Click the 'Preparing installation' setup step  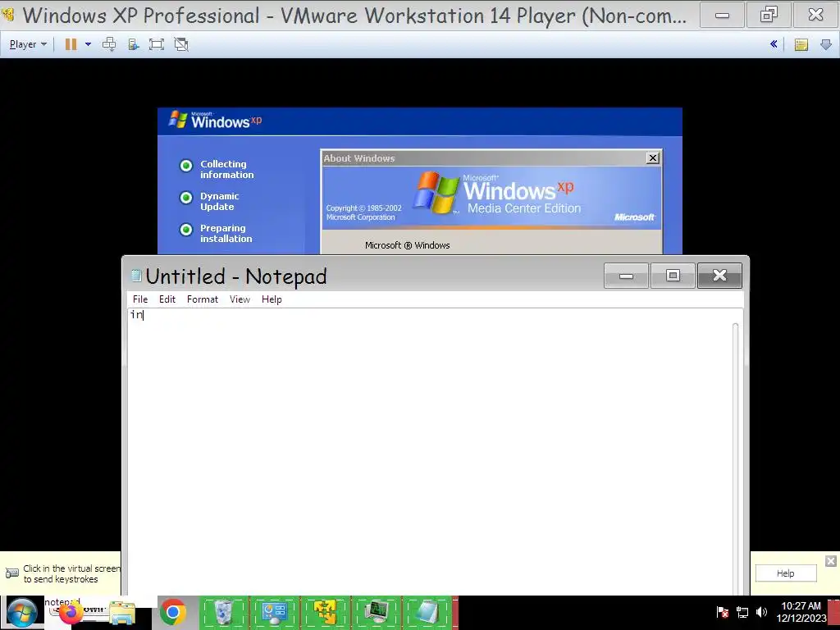[x=226, y=234]
